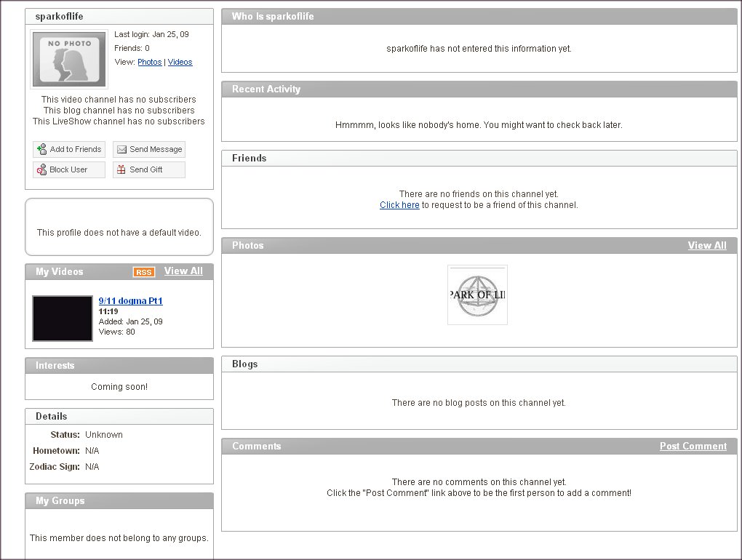Click 'This member does not belong to any groups'

click(x=119, y=537)
